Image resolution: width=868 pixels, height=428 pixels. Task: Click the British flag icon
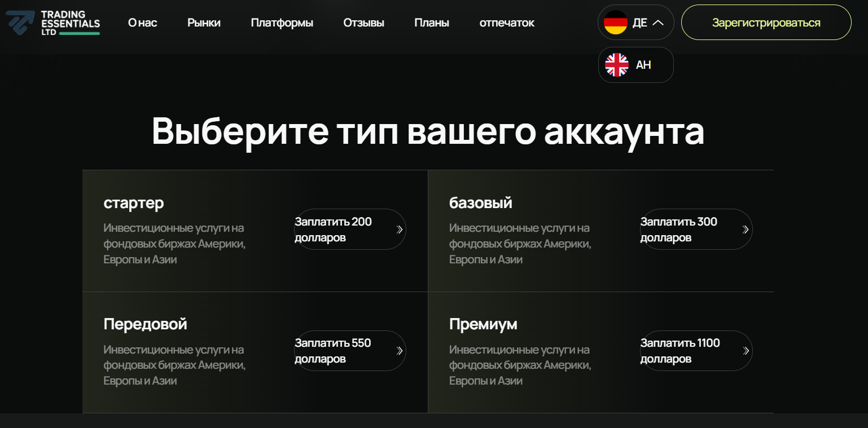[616, 65]
